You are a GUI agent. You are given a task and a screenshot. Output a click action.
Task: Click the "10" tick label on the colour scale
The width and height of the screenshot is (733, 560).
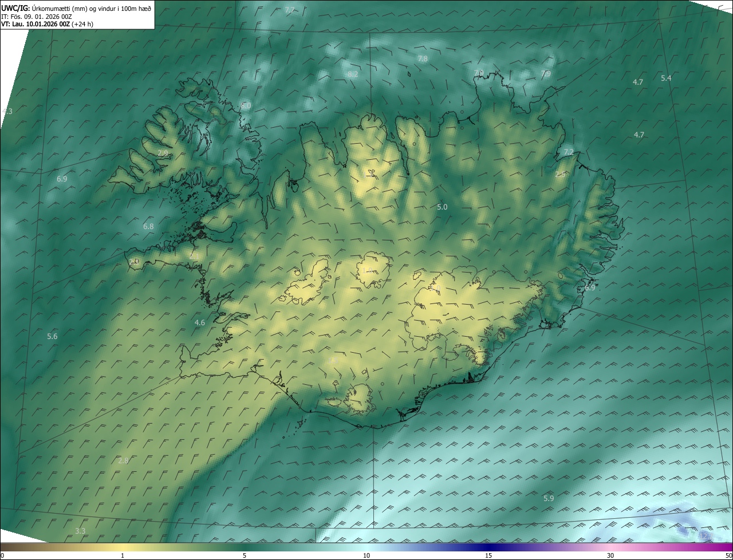pyautogui.click(x=366, y=555)
